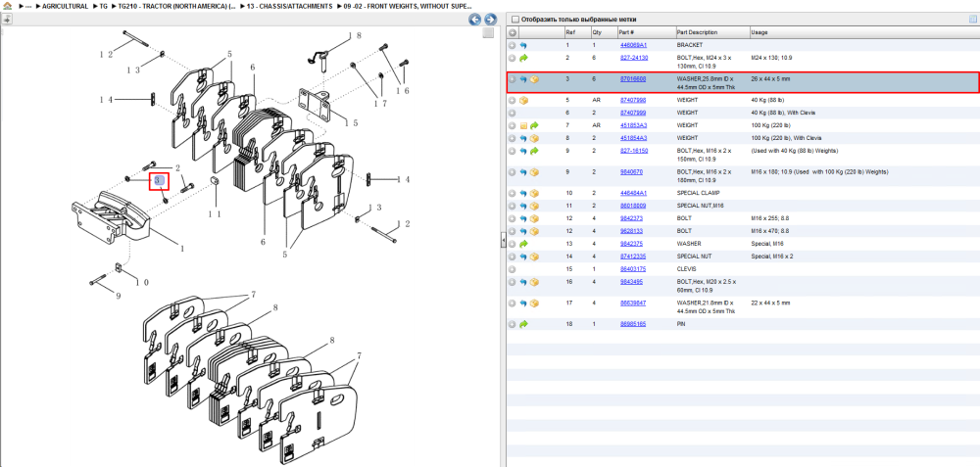Select the SPECIAL CLAMP description text

click(698, 194)
